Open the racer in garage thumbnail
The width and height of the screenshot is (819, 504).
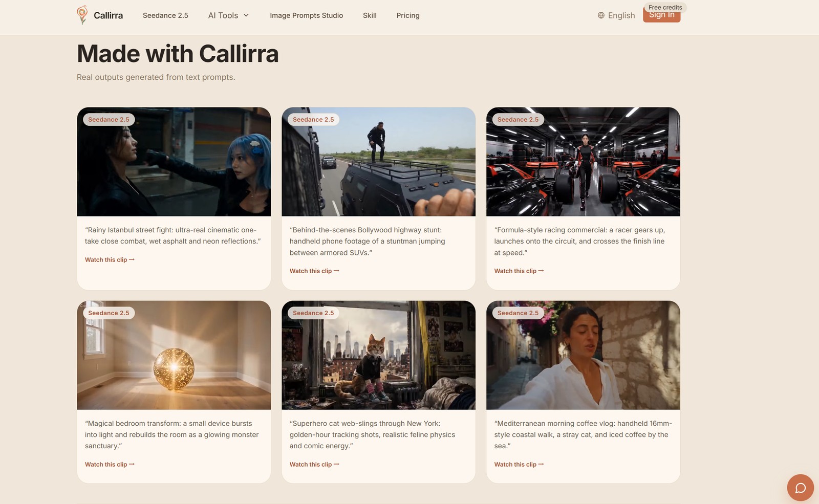(583, 162)
